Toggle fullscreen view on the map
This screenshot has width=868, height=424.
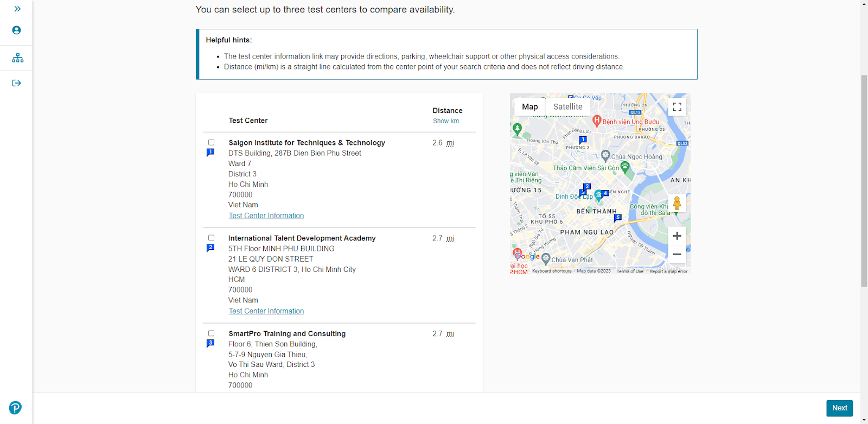677,107
